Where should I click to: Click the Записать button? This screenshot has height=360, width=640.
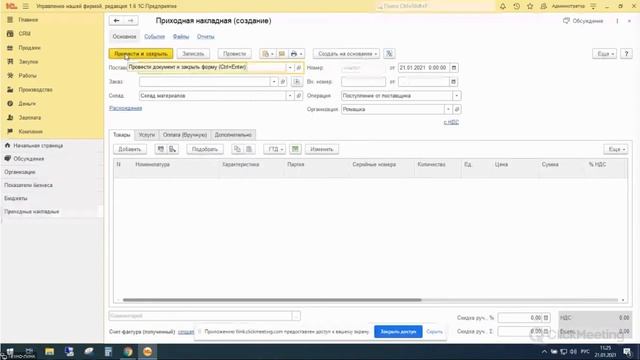193,53
